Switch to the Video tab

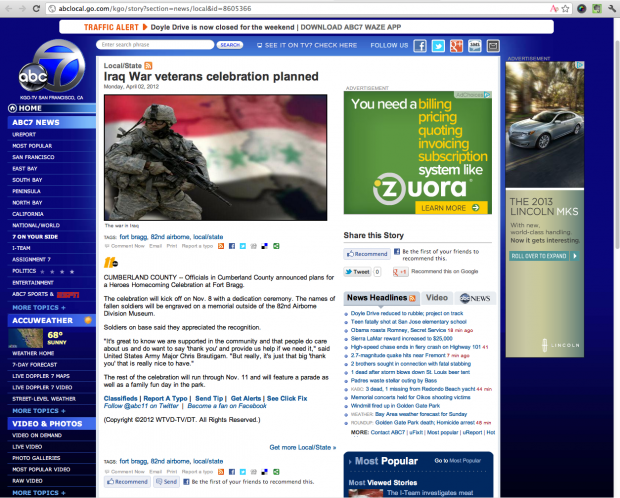[x=437, y=298]
